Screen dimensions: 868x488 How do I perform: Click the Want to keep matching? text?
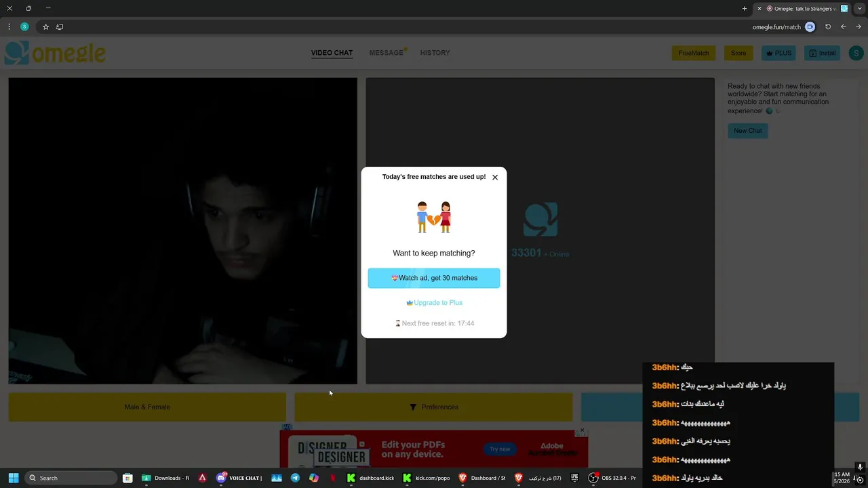[434, 253]
